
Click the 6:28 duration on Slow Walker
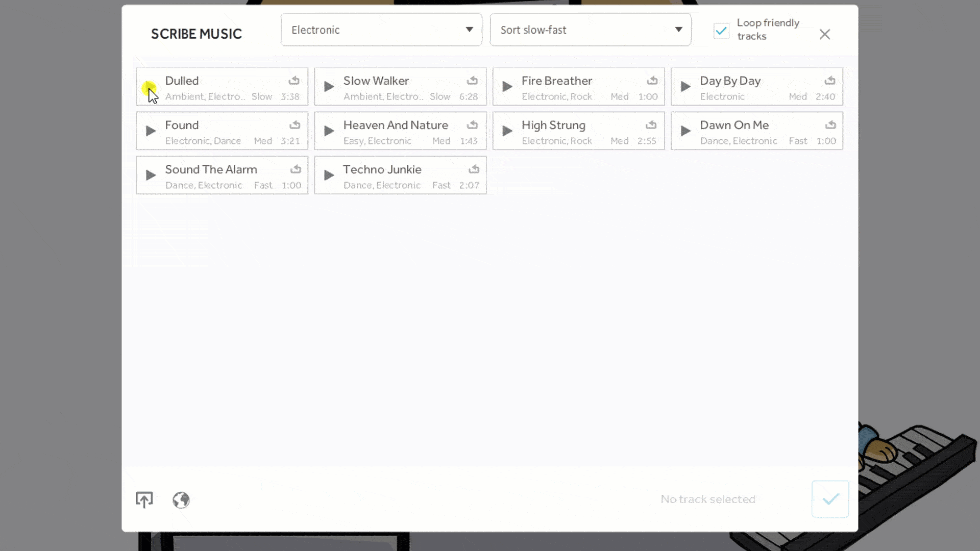[x=469, y=96]
